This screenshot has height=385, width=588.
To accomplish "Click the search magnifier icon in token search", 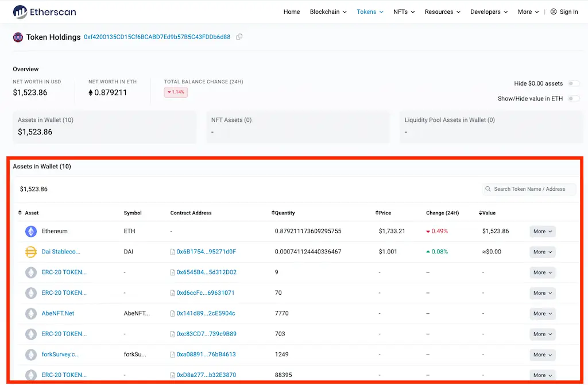I will click(x=488, y=189).
